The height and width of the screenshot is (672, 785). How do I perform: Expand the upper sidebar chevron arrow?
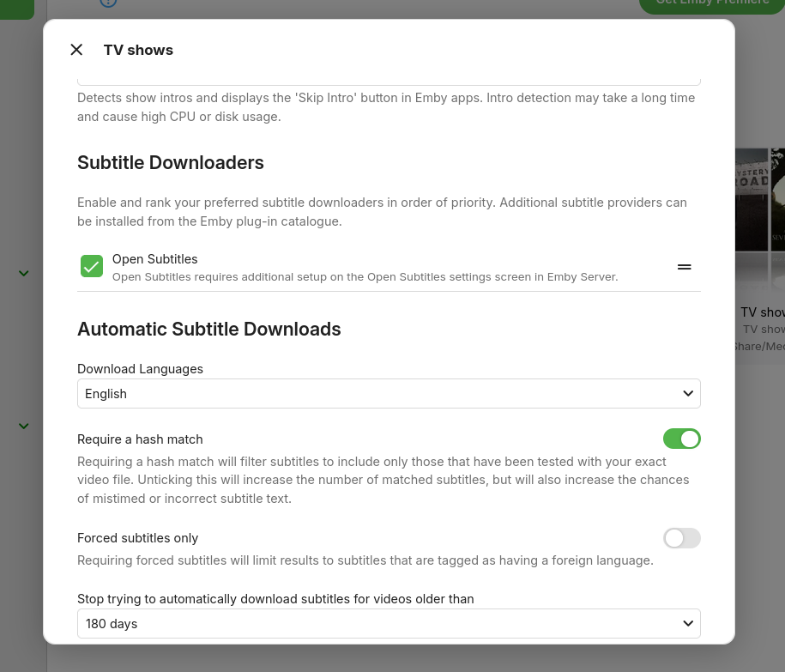point(24,273)
